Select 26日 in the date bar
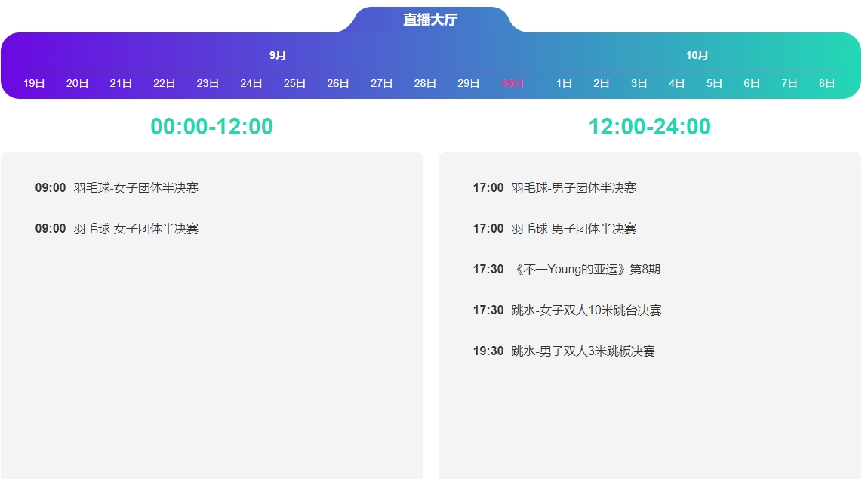Viewport: 868px width, 479px height. 338,83
